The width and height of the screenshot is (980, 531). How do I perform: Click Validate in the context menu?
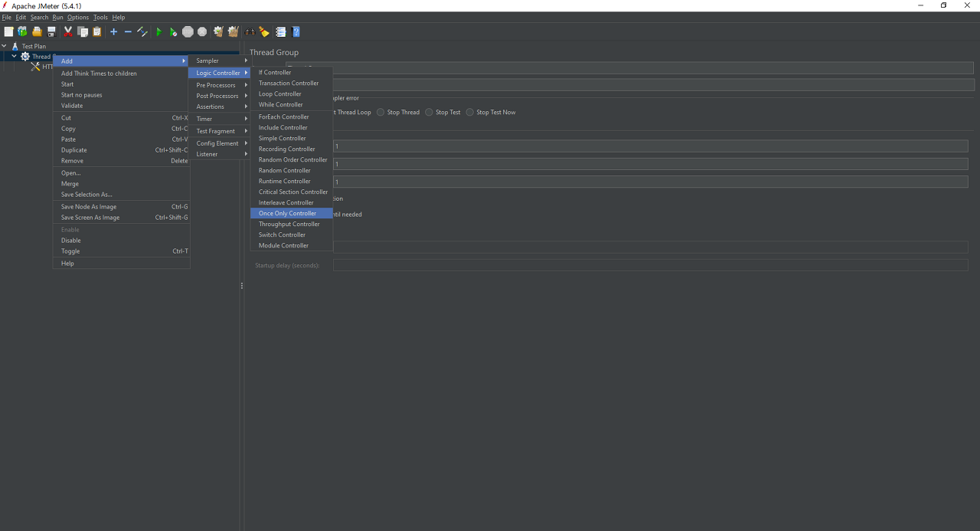121,106
